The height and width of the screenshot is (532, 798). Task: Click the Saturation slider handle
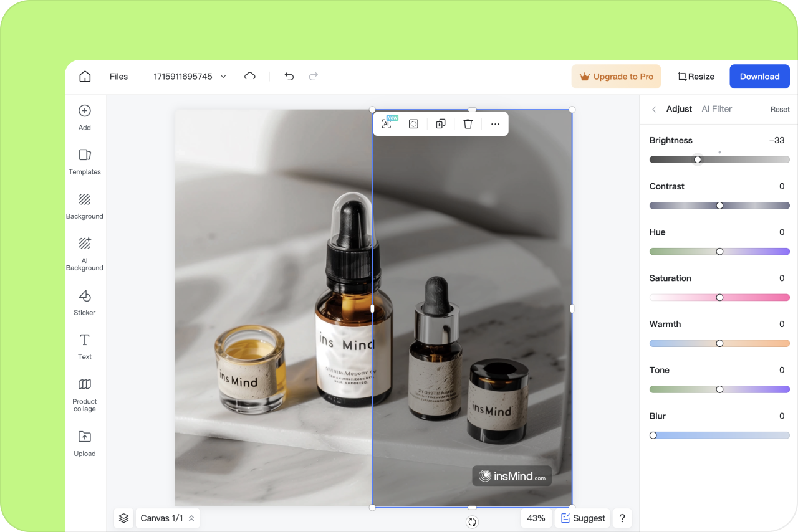click(x=719, y=298)
